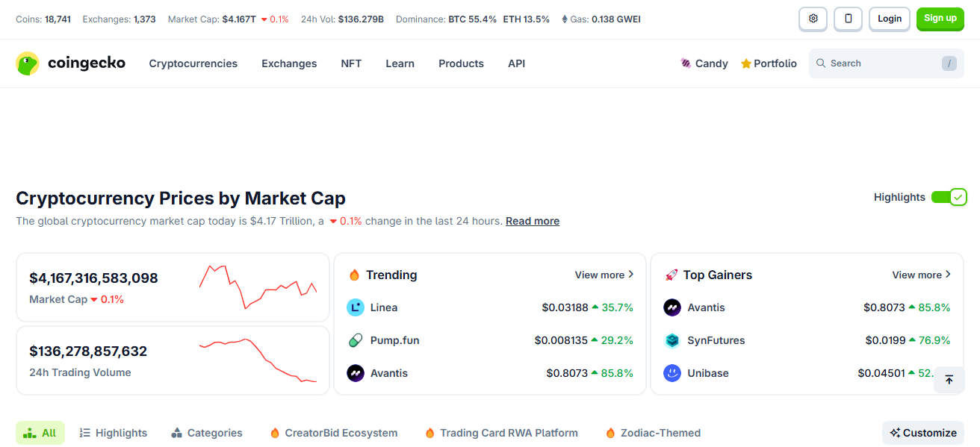This screenshot has height=447, width=980.
Task: Expand Top Gainers View more chevron
Action: pyautogui.click(x=949, y=275)
